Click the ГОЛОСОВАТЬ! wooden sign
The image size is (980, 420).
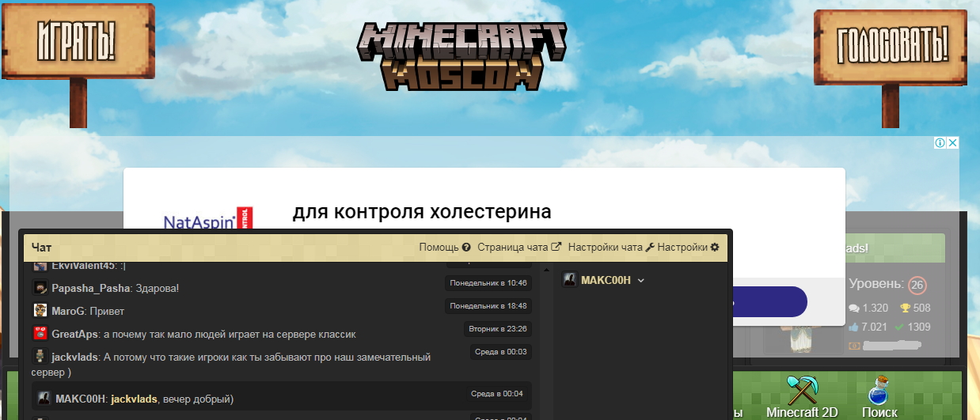[891, 47]
